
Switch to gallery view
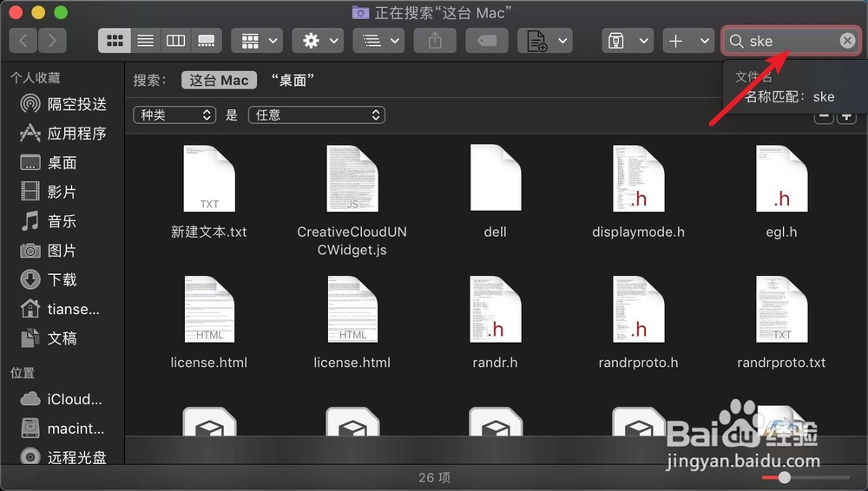207,41
